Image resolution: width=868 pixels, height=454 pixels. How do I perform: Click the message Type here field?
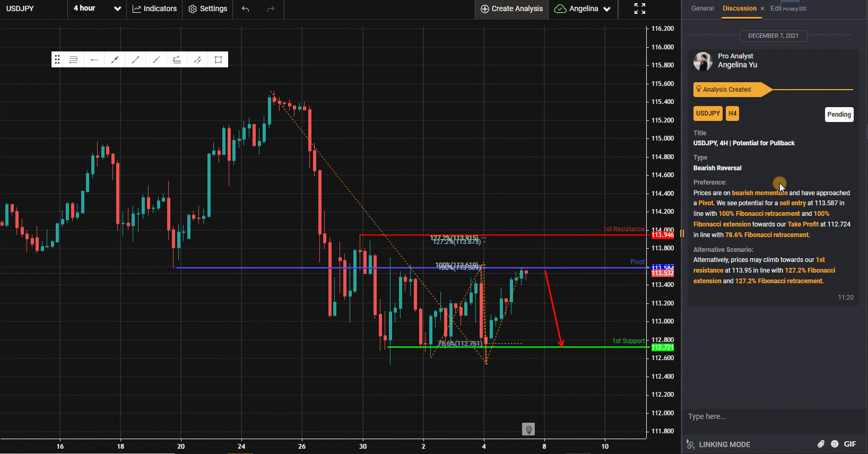(775, 416)
